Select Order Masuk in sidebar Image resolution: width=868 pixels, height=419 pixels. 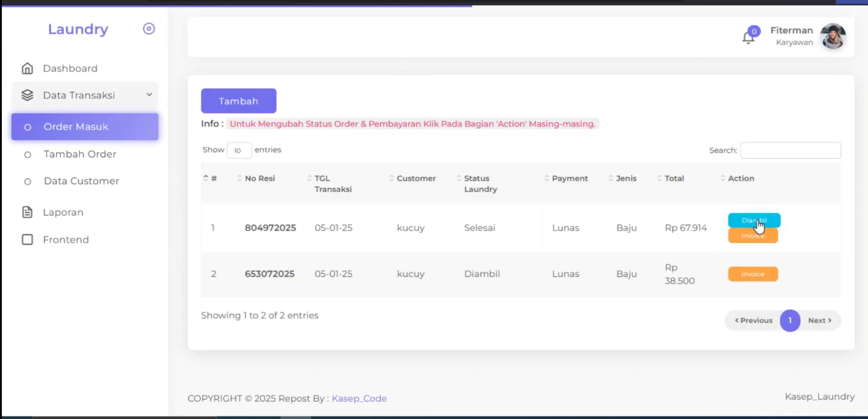click(x=85, y=127)
